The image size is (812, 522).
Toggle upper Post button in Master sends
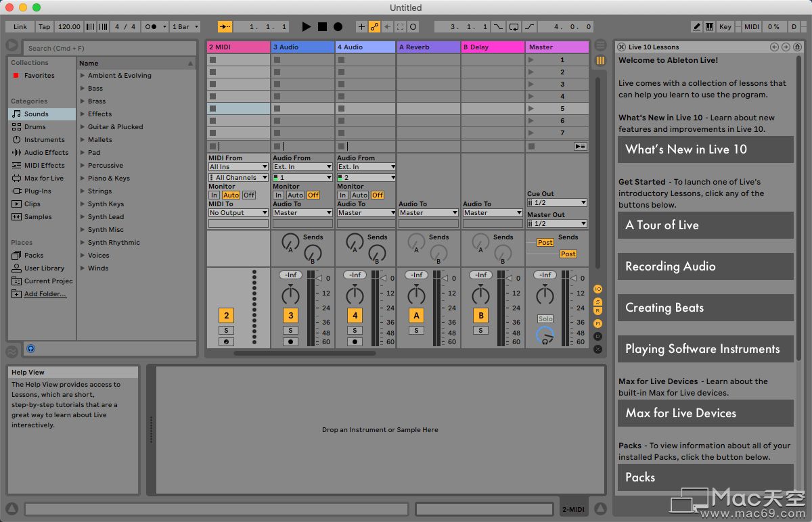545,242
